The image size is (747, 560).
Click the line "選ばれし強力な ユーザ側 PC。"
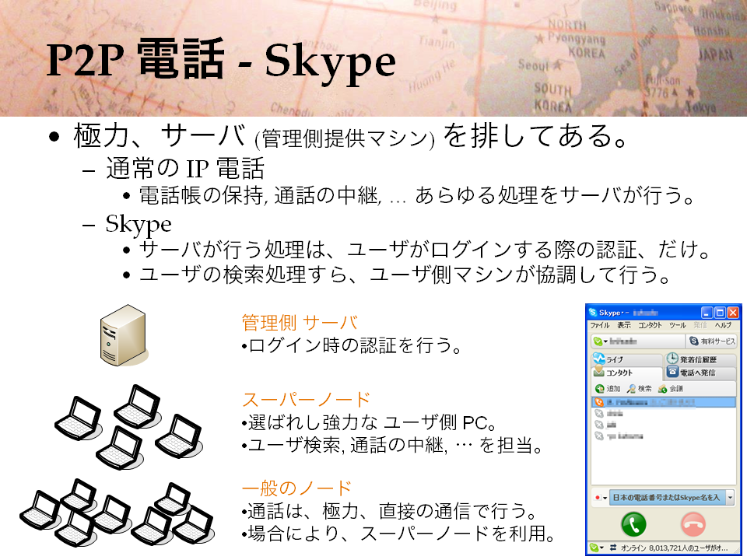pos(370,422)
